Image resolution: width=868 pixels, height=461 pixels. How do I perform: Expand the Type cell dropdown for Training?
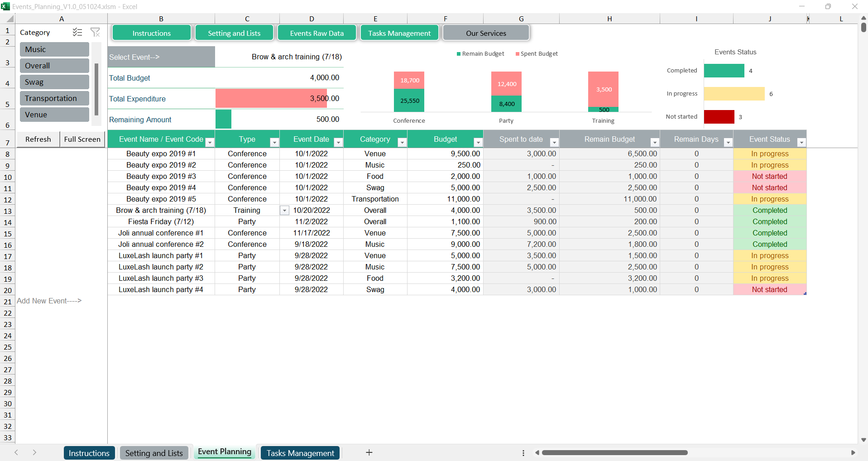284,211
